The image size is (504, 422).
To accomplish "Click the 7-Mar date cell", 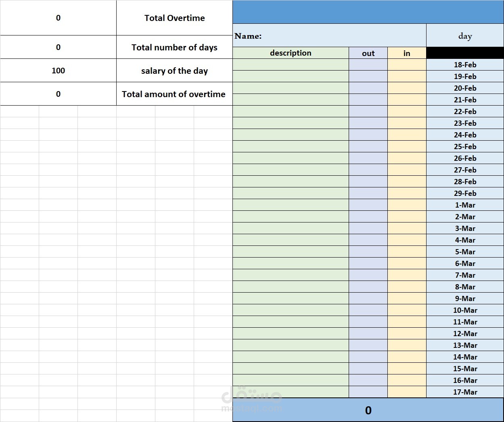I will click(x=465, y=275).
